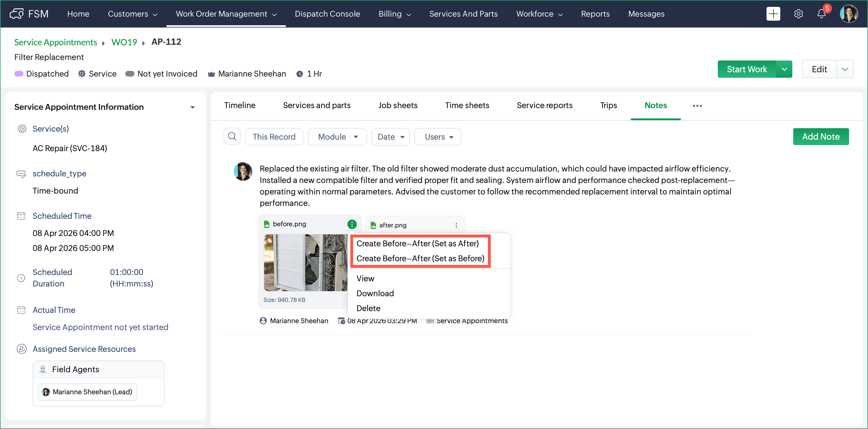Open the settings gear icon
868x429 pixels.
point(798,14)
